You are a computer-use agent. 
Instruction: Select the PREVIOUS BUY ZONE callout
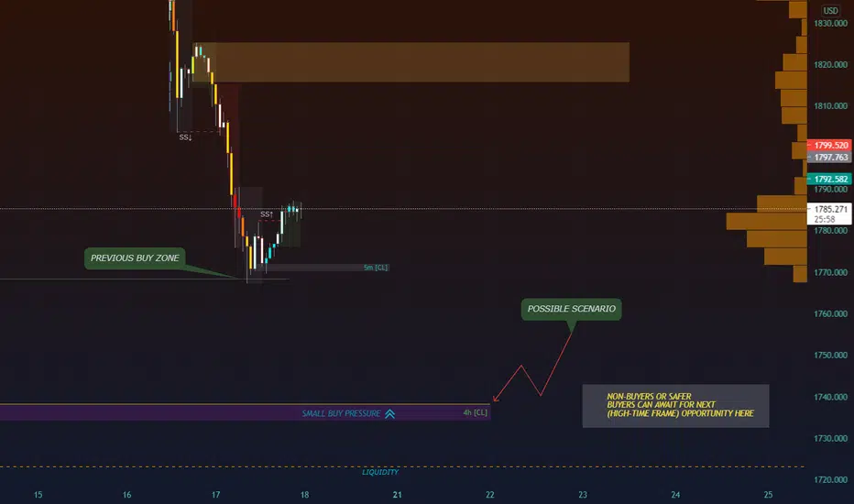point(135,258)
